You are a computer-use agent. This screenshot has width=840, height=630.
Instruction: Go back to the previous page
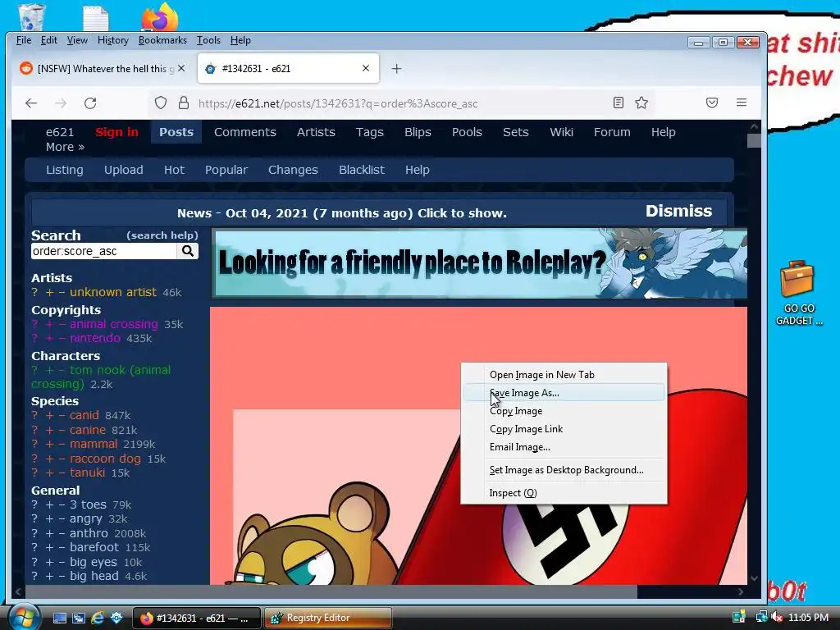(31, 103)
